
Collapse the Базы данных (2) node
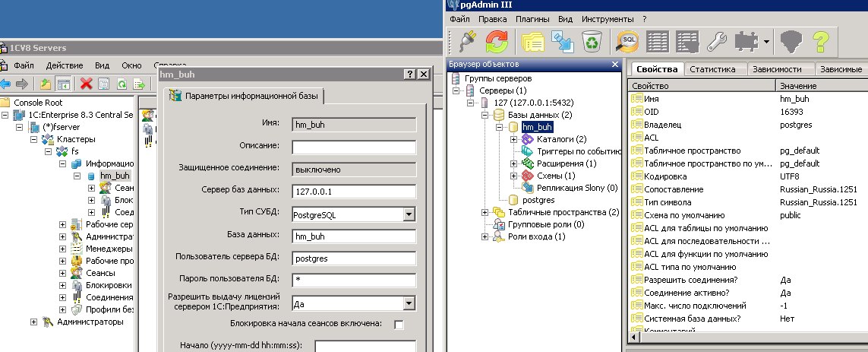(485, 115)
